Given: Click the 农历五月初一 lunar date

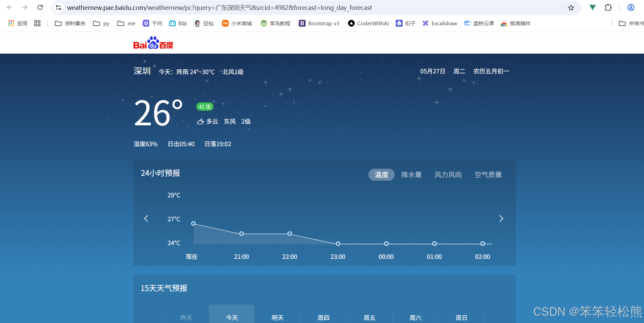Looking at the screenshot, I should click(x=491, y=71).
